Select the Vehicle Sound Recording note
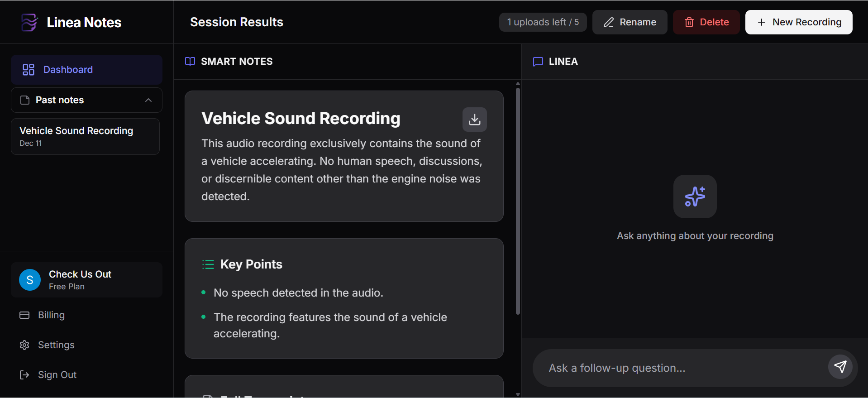 click(85, 136)
